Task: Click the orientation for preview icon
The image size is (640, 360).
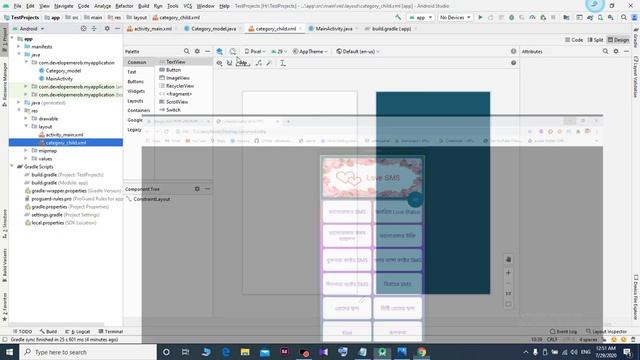Action: pos(233,51)
